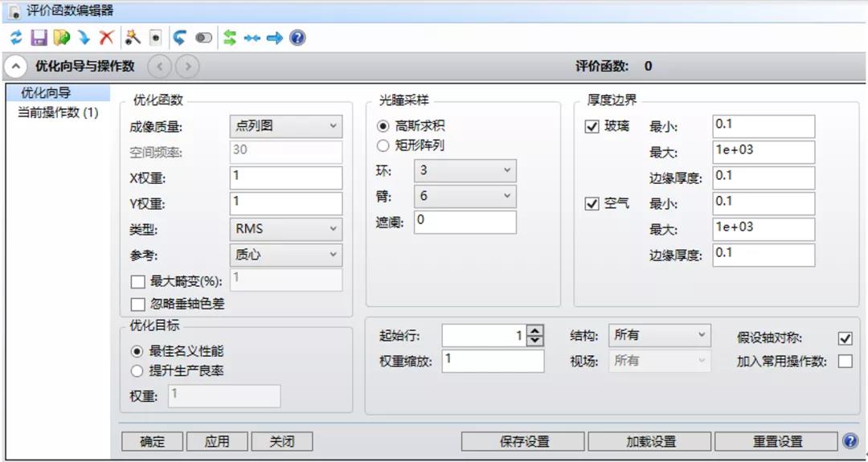The width and height of the screenshot is (868, 462).
Task: Toggle the 假设轴对称 checkbox
Action: click(x=845, y=337)
